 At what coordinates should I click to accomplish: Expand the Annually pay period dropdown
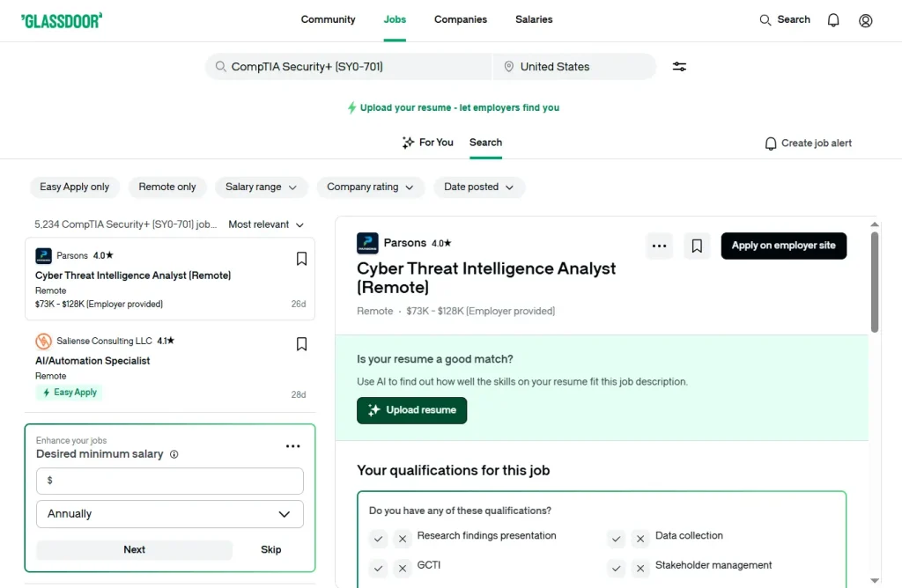point(170,514)
